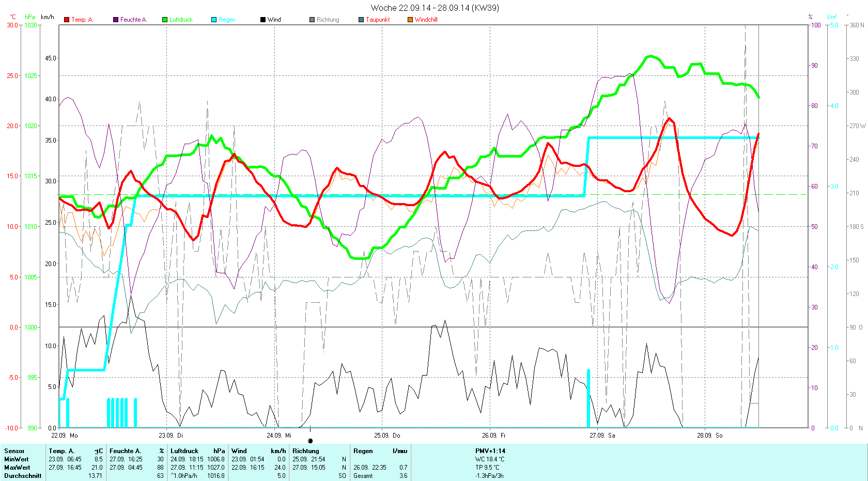Click the "MinWert" row label
The height and width of the screenshot is (481, 868).
[17, 459]
